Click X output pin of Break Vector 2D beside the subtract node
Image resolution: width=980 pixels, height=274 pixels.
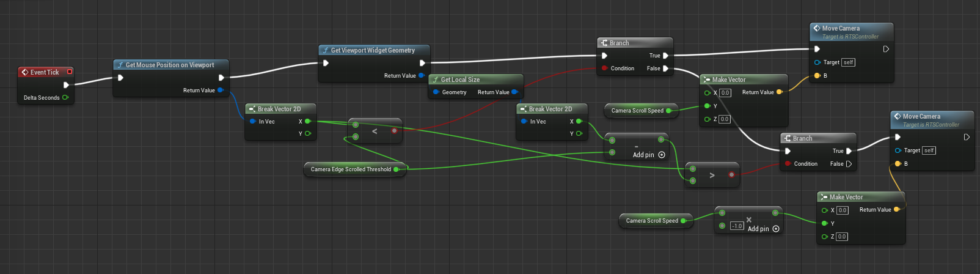point(579,121)
